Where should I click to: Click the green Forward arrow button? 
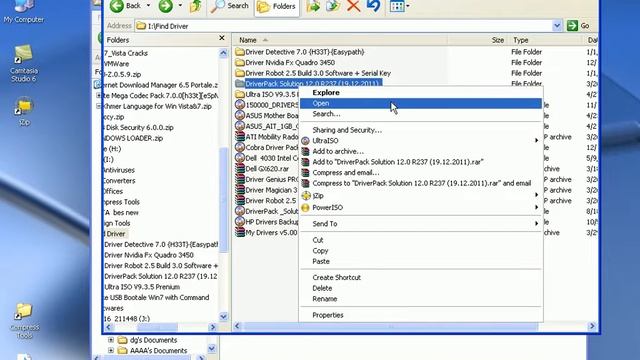[165, 6]
